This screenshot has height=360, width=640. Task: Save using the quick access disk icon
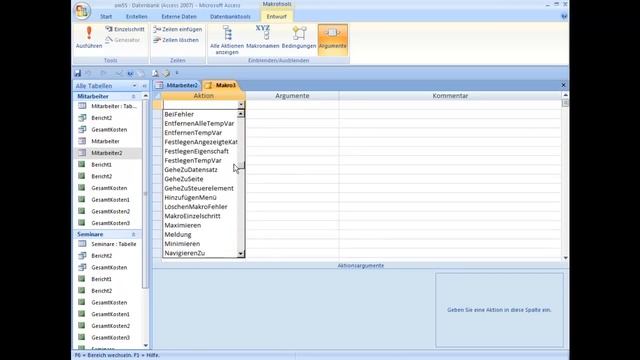[x=78, y=73]
